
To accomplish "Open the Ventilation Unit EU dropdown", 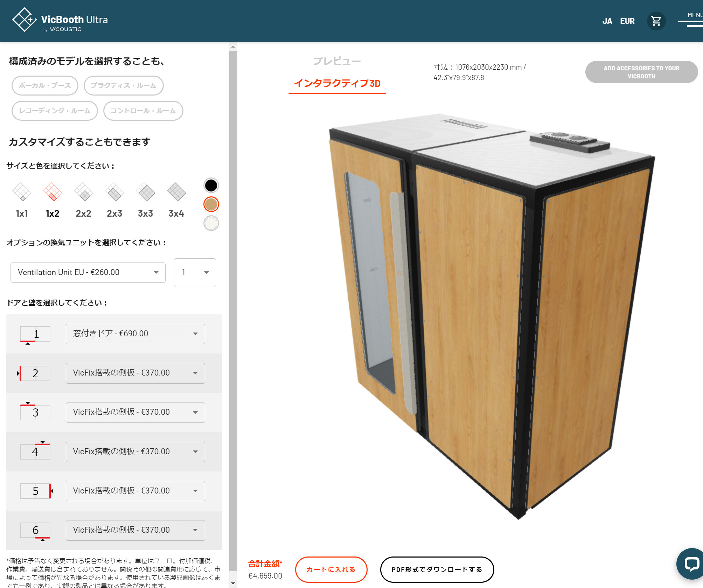I will [88, 272].
